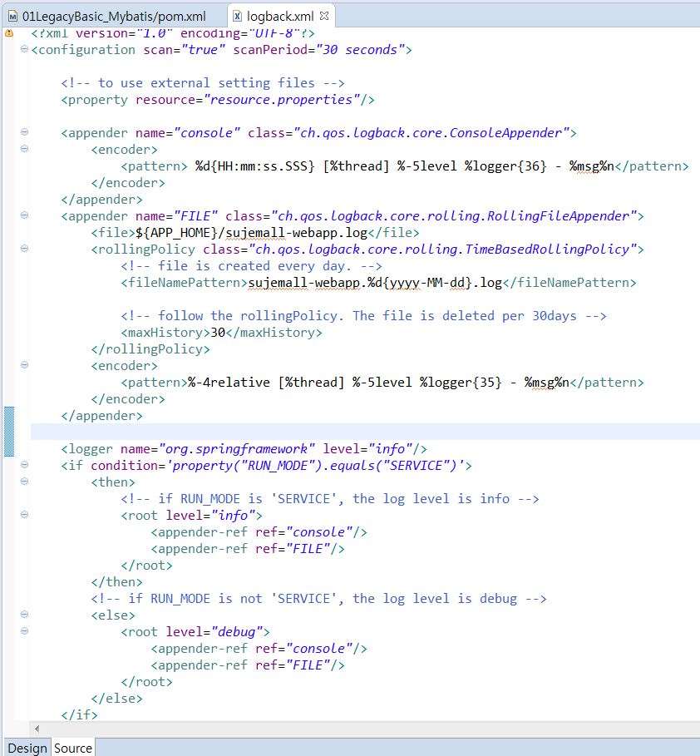Click the comment "file is created every day."
The height and width of the screenshot is (756, 700).
[x=252, y=265]
